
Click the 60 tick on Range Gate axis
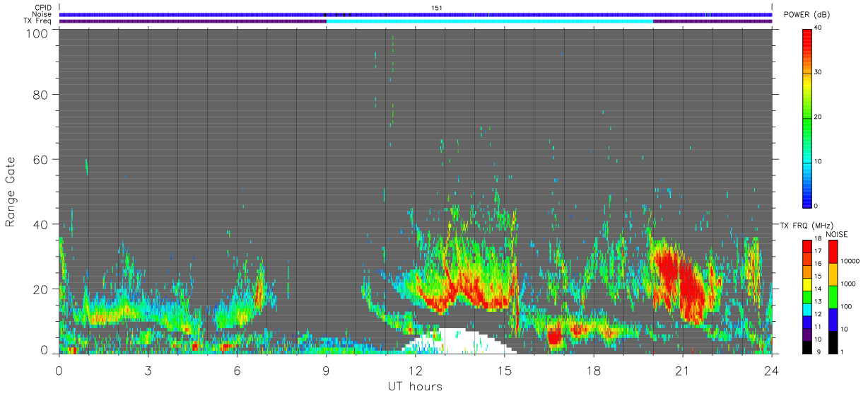click(41, 159)
